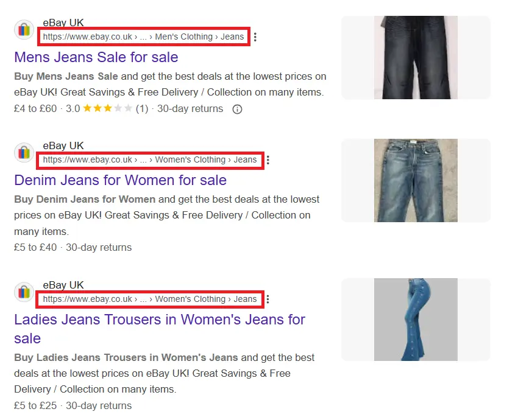
Task: Click the three-dot icon on the Ladies Jeans result
Action: [268, 299]
